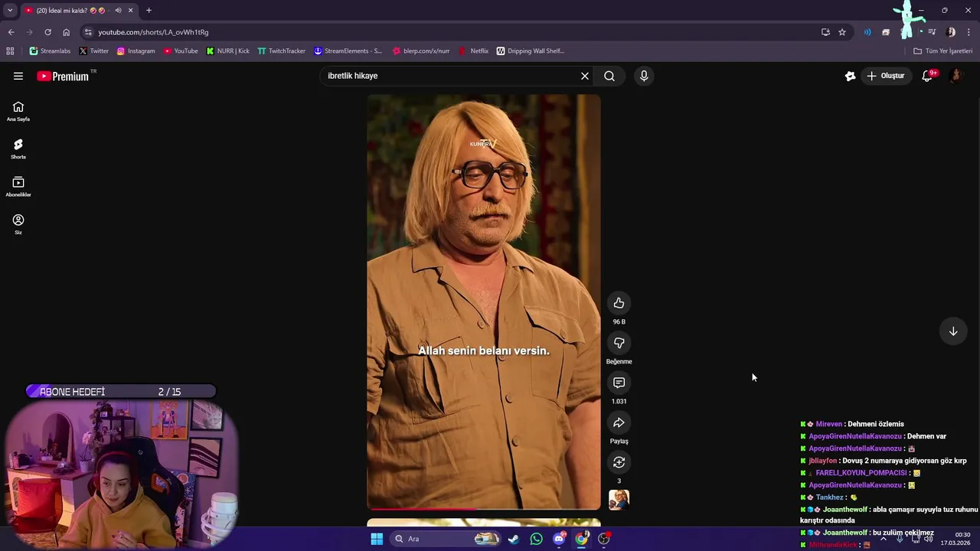
Task: Bookmark this page with star icon
Action: [842, 32]
